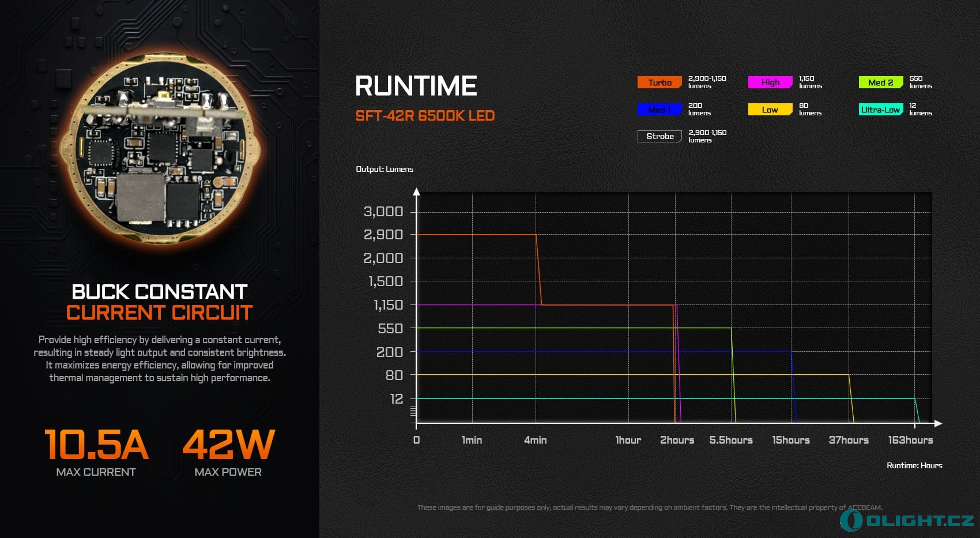This screenshot has width=980, height=538.
Task: Click the outlined Strobe legend box
Action: pyautogui.click(x=659, y=136)
